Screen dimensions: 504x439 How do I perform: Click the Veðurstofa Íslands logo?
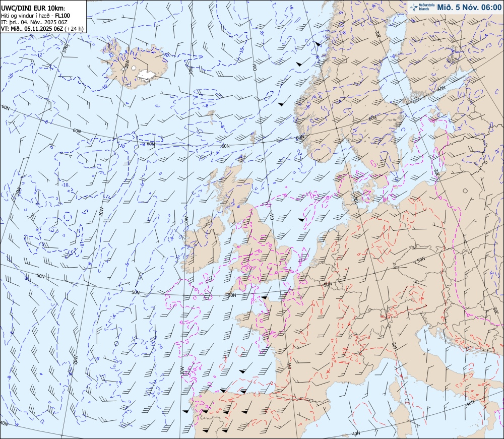[x=421, y=7]
